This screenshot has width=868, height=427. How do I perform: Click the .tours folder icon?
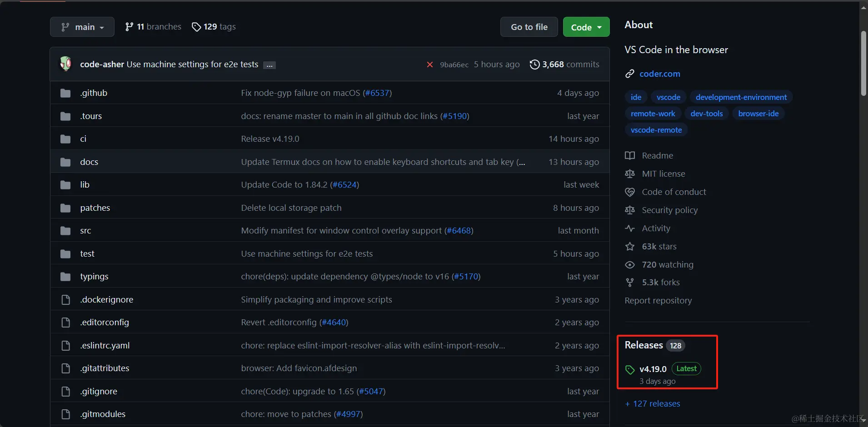click(65, 116)
